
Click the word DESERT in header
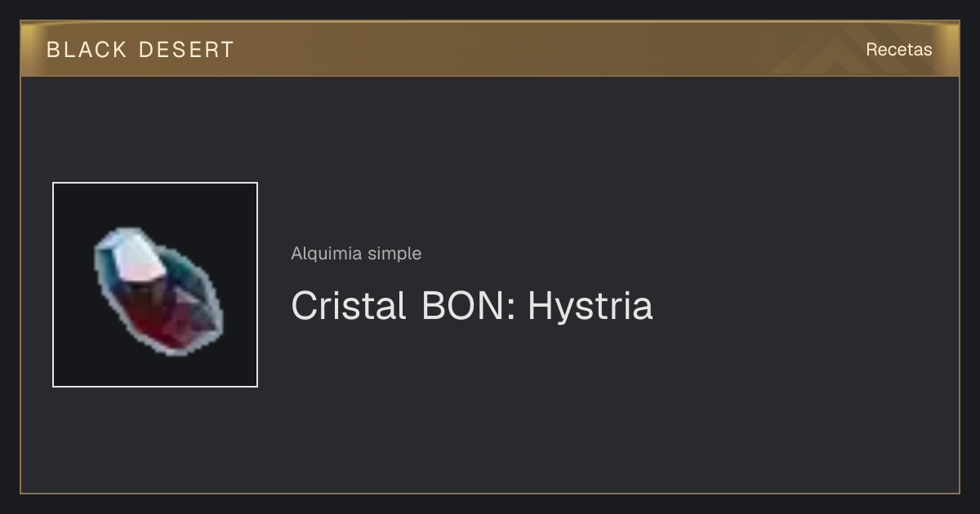pos(186,50)
